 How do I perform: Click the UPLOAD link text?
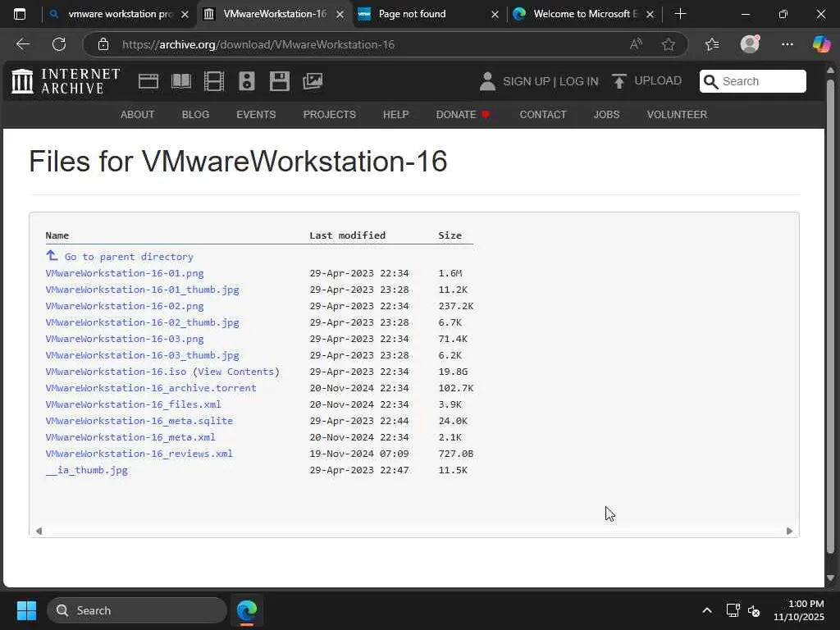pos(658,81)
